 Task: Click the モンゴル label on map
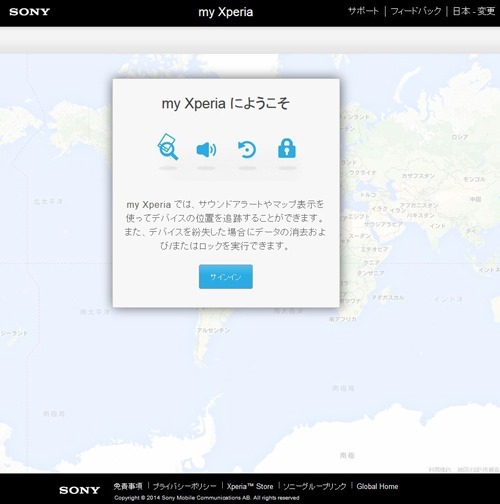474,179
